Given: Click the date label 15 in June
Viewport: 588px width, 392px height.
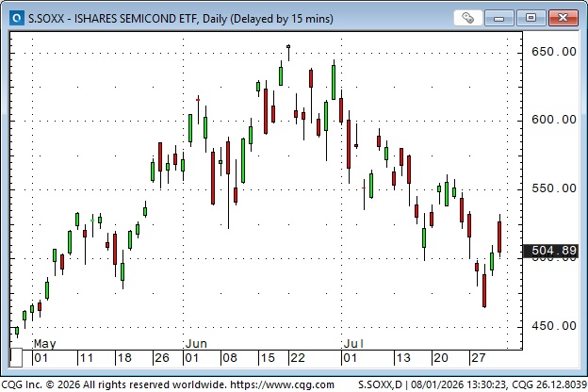Looking at the screenshot, I should [268, 358].
